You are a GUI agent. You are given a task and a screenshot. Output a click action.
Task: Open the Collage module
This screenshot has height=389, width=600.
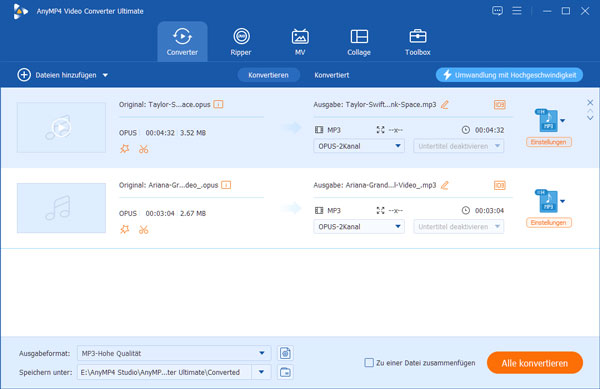pos(359,42)
